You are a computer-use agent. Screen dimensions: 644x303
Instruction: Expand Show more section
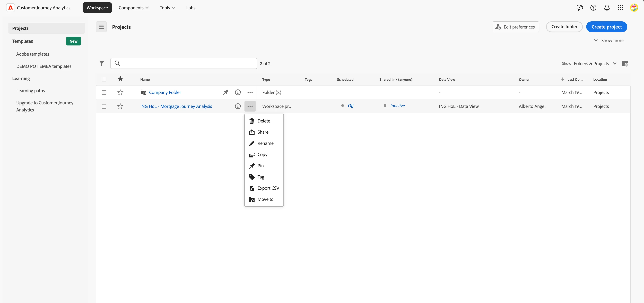point(609,40)
